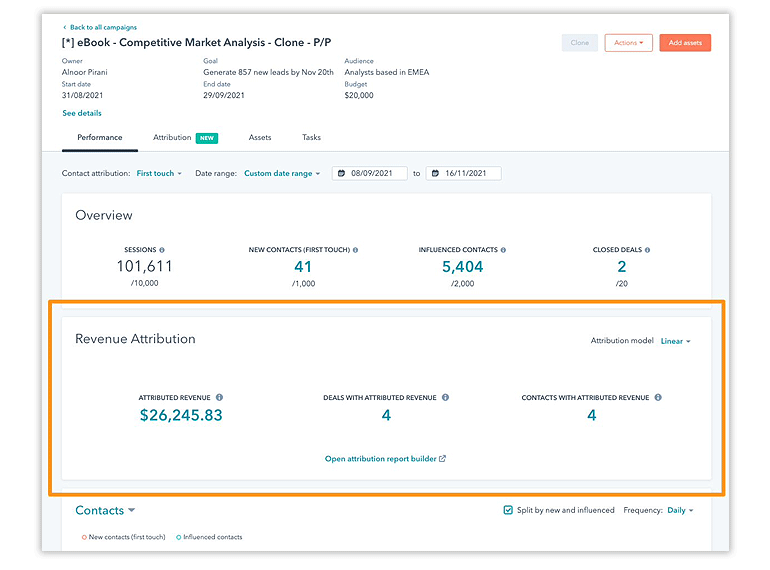The height and width of the screenshot is (570, 770).
Task: Click the campaign start date 31/08/2021
Action: point(82,95)
